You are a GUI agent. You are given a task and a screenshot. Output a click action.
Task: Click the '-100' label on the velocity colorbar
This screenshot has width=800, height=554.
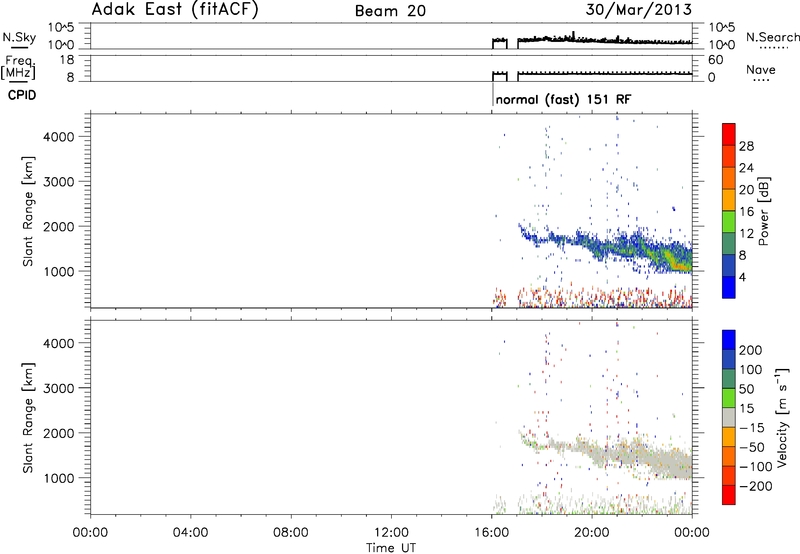tap(756, 466)
